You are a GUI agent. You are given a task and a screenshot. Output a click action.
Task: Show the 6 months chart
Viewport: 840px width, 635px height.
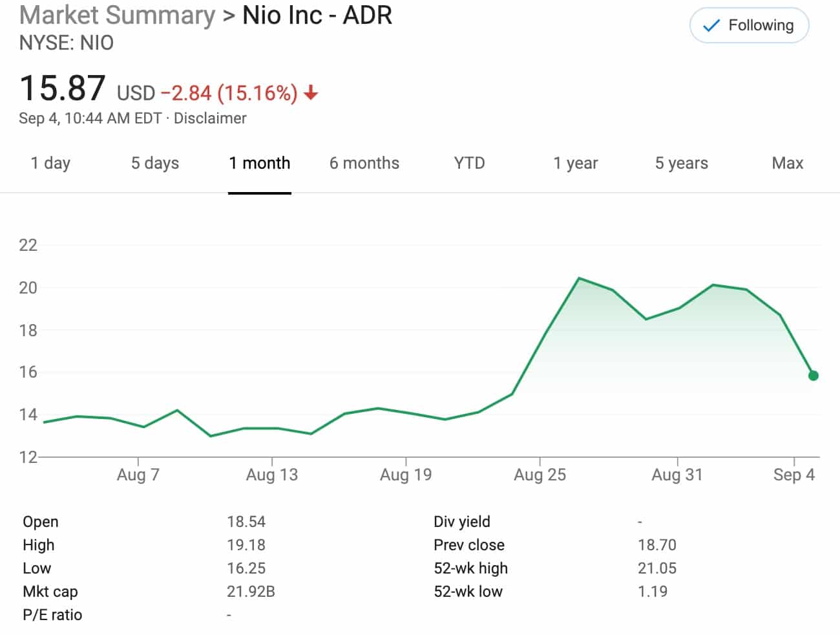click(x=364, y=163)
